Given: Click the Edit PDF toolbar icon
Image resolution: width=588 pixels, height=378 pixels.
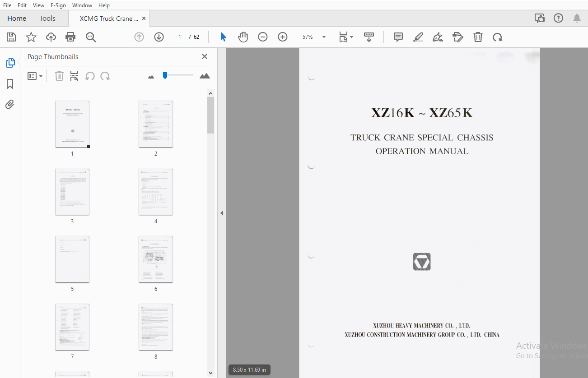Looking at the screenshot, I should pyautogui.click(x=458, y=37).
